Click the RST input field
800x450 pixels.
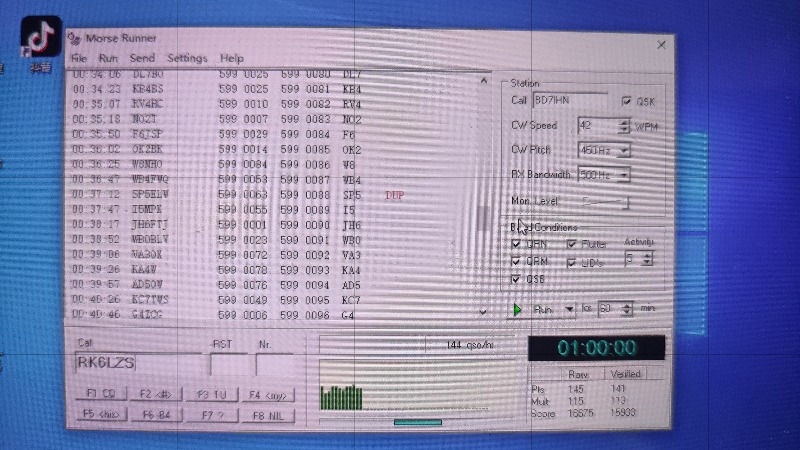[x=230, y=365]
